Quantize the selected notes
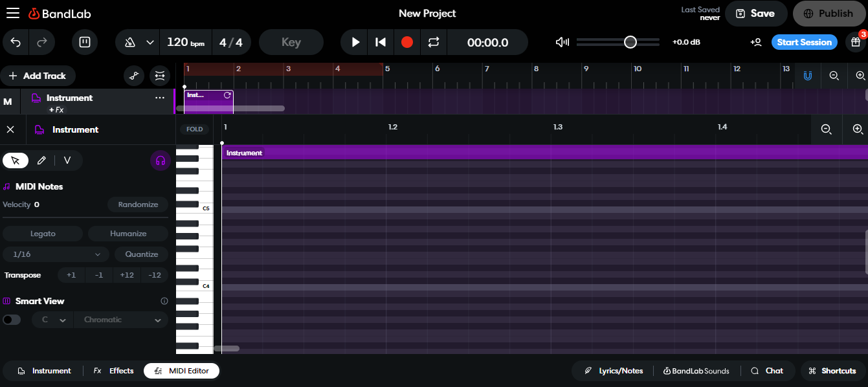 pyautogui.click(x=142, y=254)
